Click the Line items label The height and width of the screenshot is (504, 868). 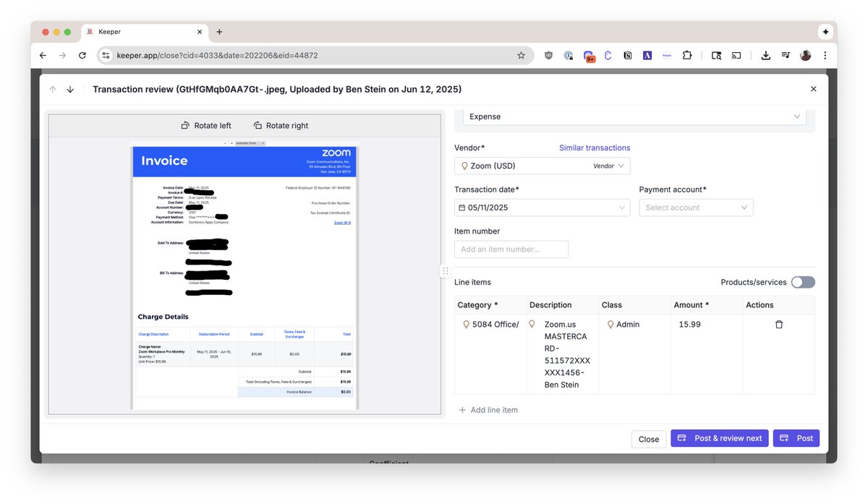[472, 282]
